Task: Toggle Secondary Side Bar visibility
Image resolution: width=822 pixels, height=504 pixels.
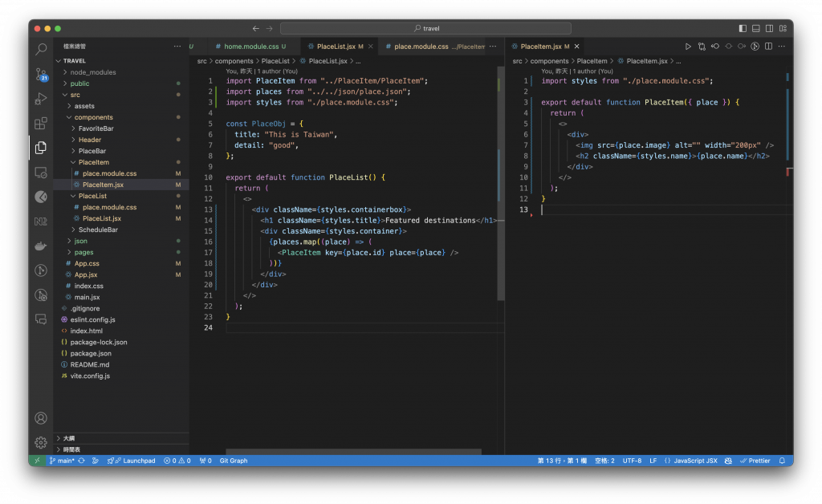Action: [769, 28]
